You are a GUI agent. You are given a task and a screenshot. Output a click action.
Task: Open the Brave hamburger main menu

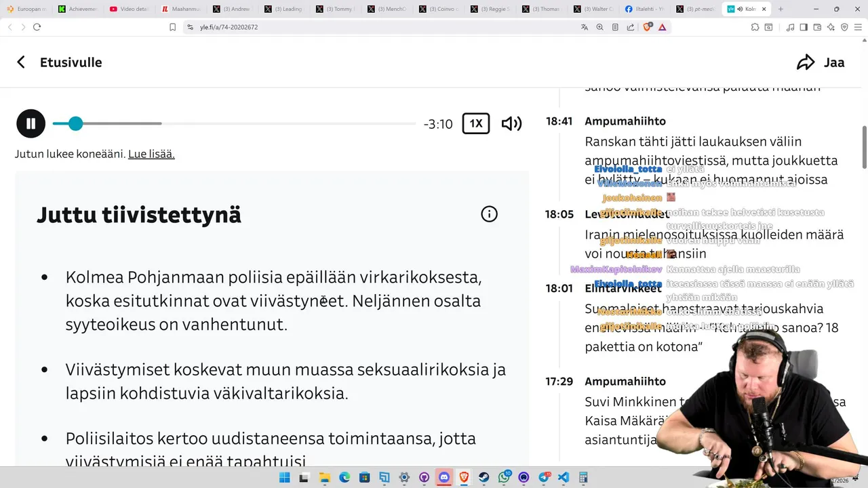click(858, 27)
